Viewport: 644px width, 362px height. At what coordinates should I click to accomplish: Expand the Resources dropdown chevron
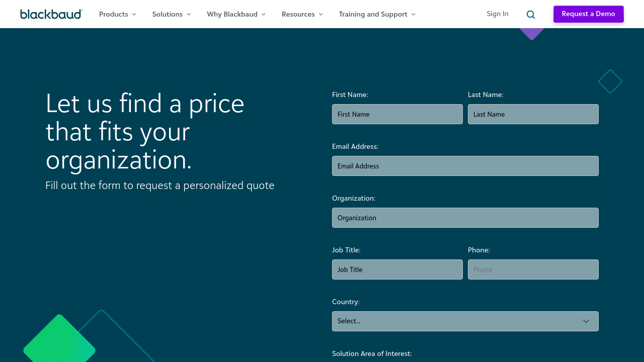[321, 15]
